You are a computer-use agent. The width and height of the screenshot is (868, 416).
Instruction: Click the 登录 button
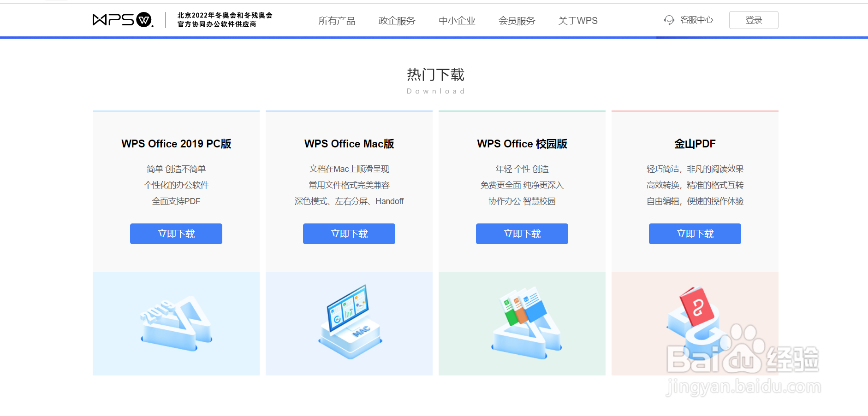[x=753, y=20]
